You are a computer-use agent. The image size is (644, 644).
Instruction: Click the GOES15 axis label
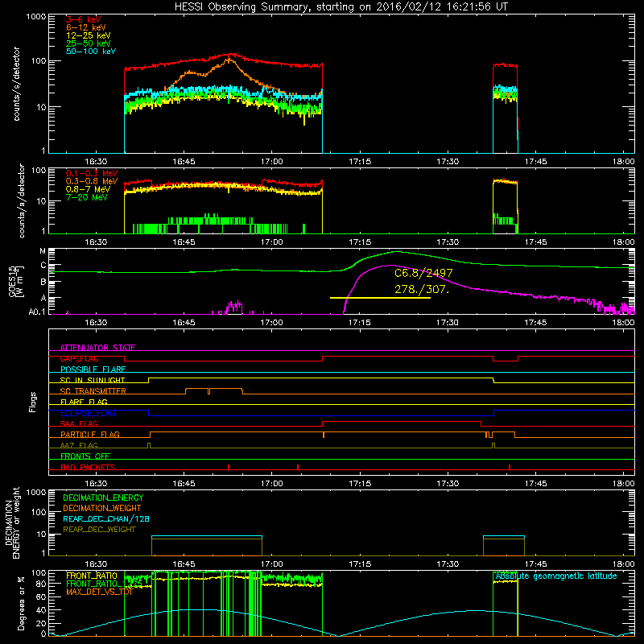point(14,281)
